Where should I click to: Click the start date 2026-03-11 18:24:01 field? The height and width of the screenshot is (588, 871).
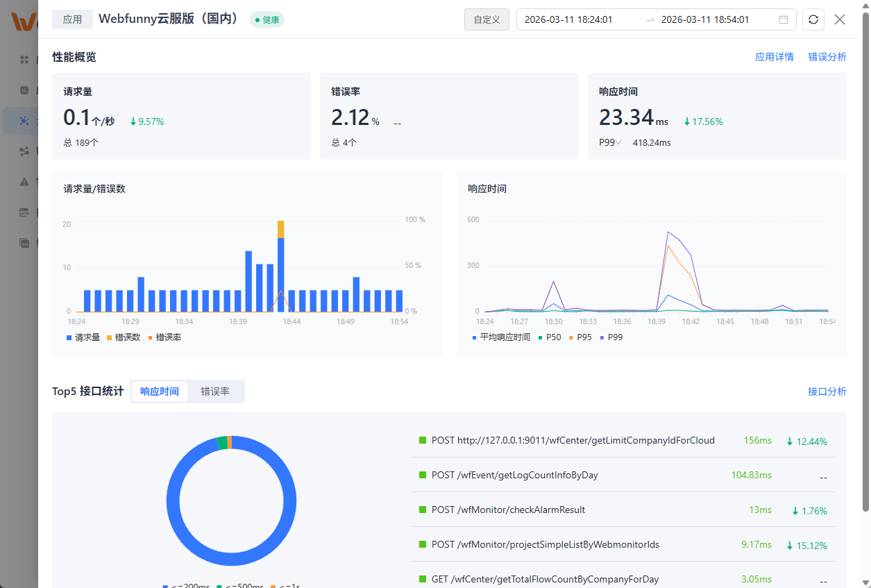tap(568, 19)
